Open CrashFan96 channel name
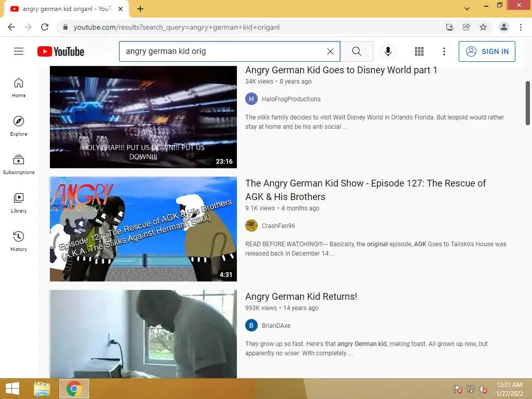This screenshot has width=532, height=399. [278, 226]
